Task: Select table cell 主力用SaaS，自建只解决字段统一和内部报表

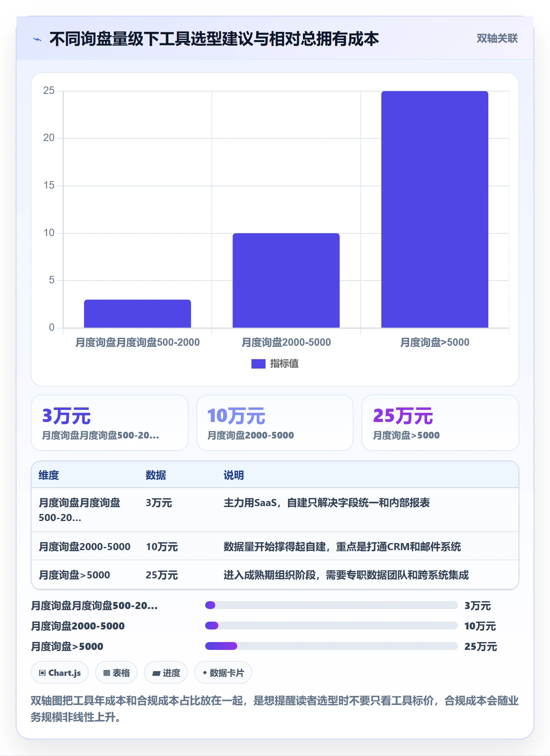Action: click(x=327, y=503)
